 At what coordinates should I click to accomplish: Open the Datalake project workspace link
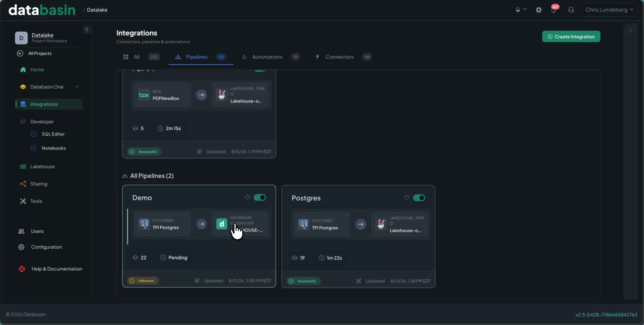pyautogui.click(x=43, y=35)
